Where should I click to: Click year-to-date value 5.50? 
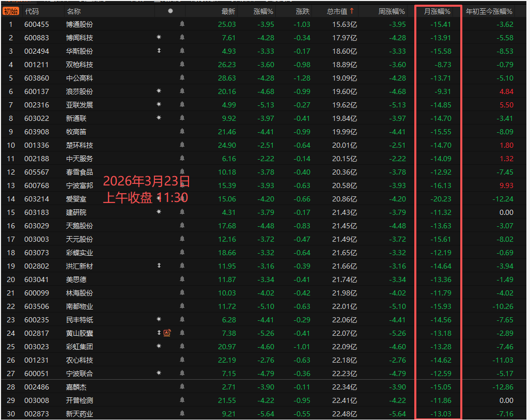tap(506, 105)
